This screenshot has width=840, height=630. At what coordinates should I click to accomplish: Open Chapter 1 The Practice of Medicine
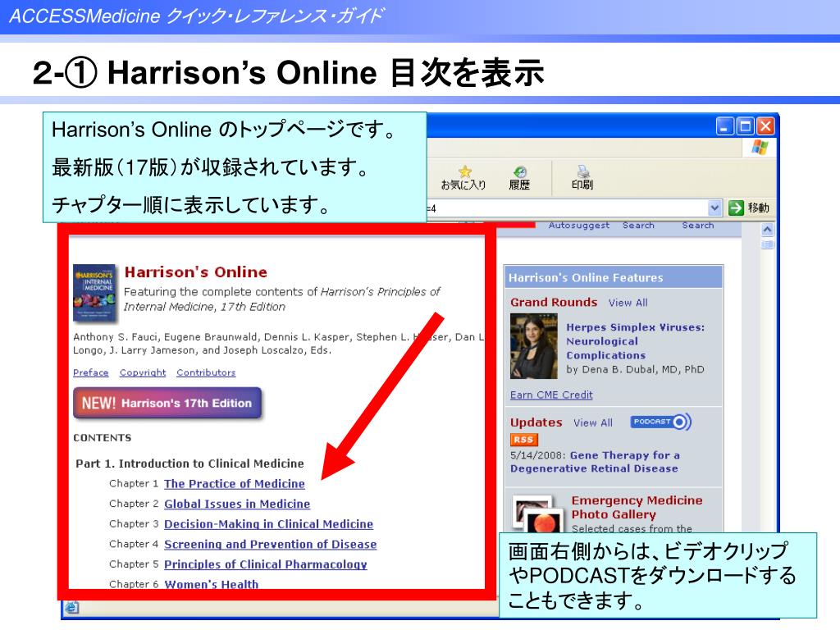234,484
